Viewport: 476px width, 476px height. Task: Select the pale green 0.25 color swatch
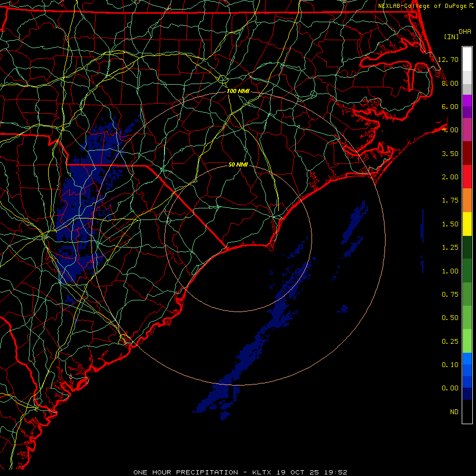(467, 341)
